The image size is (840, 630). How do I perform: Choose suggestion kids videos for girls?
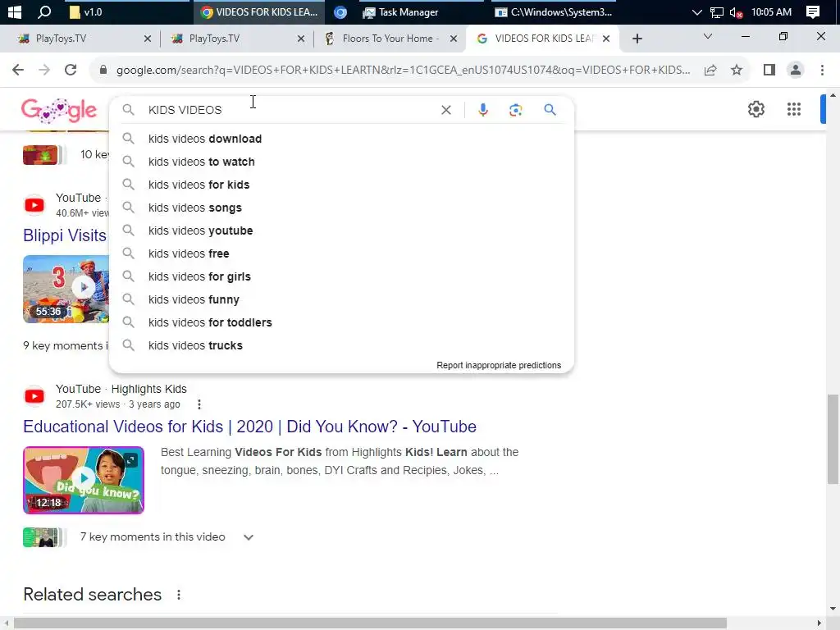coord(341,277)
